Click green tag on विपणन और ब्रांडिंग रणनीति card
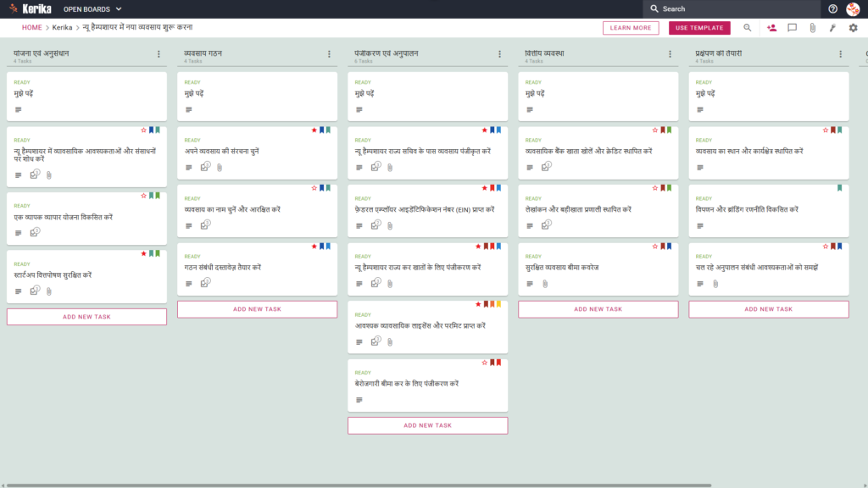The image size is (868, 488). point(840,188)
